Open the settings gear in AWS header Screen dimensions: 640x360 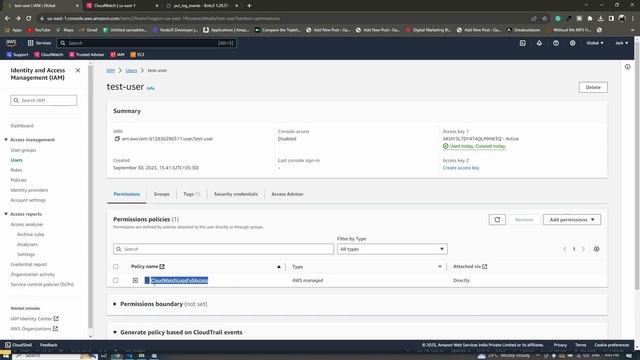coord(572,43)
